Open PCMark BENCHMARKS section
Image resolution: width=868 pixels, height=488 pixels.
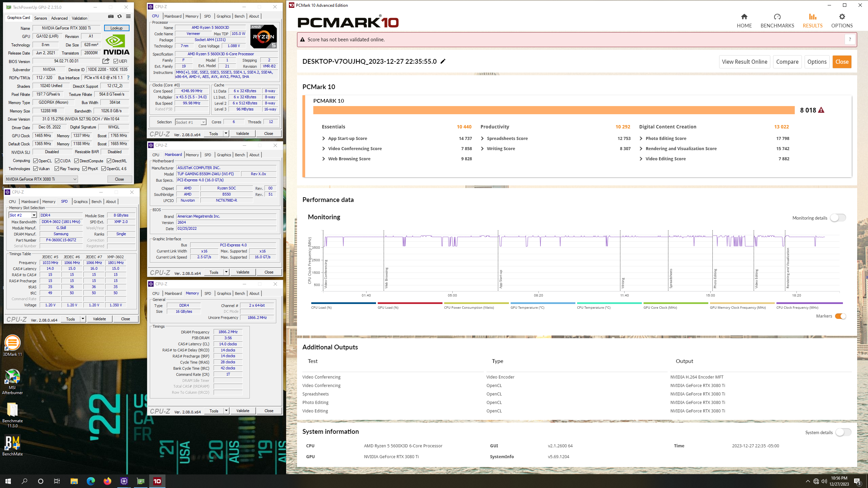point(777,21)
